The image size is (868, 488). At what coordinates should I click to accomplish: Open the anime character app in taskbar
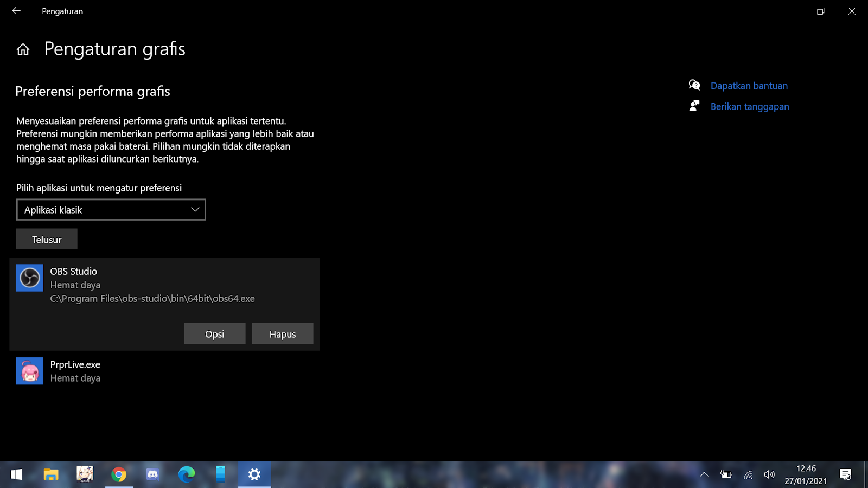click(x=85, y=475)
